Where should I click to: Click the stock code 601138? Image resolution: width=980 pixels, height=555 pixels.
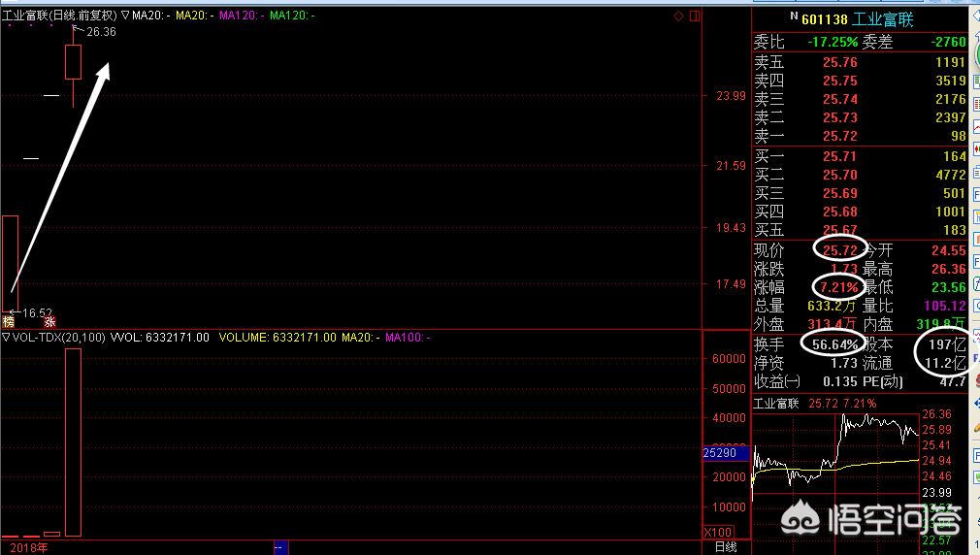tap(825, 19)
